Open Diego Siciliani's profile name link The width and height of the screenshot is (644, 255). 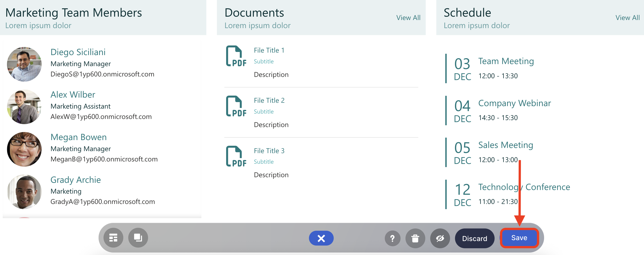tap(78, 52)
